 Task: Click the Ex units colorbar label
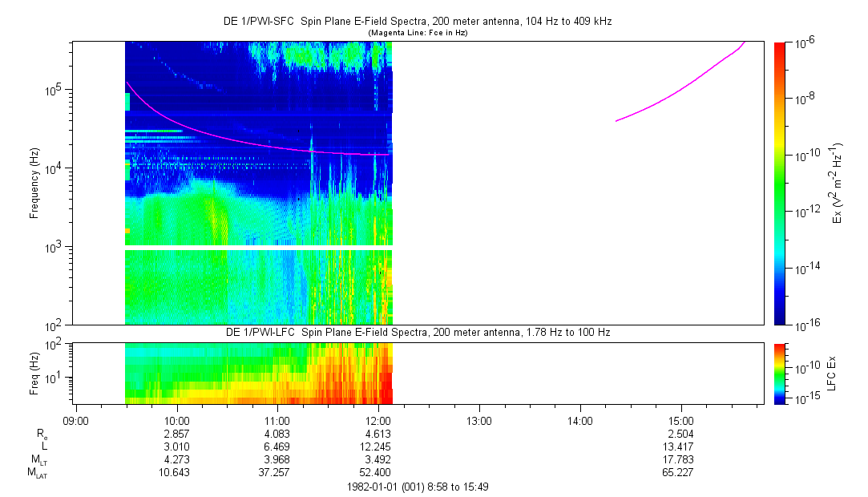[x=838, y=183]
